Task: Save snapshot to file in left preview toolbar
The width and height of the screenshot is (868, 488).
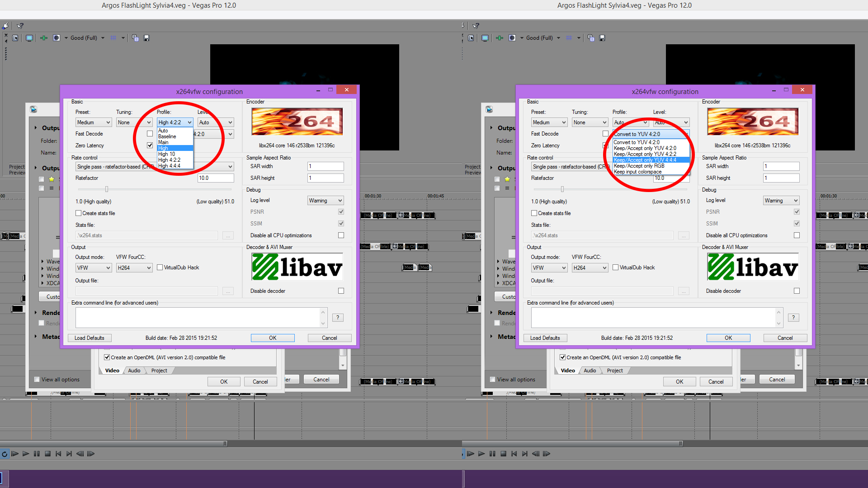Action: click(146, 38)
